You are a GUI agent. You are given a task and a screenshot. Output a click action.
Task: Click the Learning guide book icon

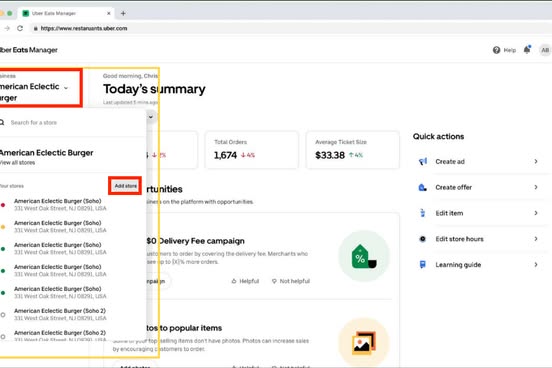(422, 264)
